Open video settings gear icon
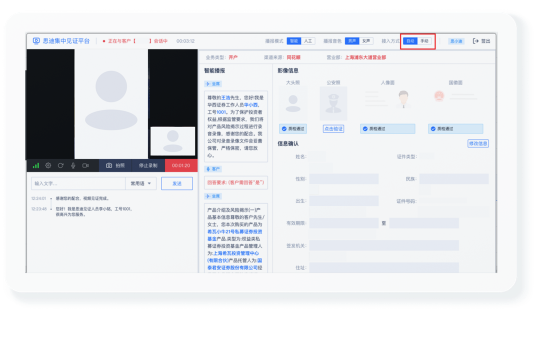The height and width of the screenshot is (360, 540). tap(48, 166)
